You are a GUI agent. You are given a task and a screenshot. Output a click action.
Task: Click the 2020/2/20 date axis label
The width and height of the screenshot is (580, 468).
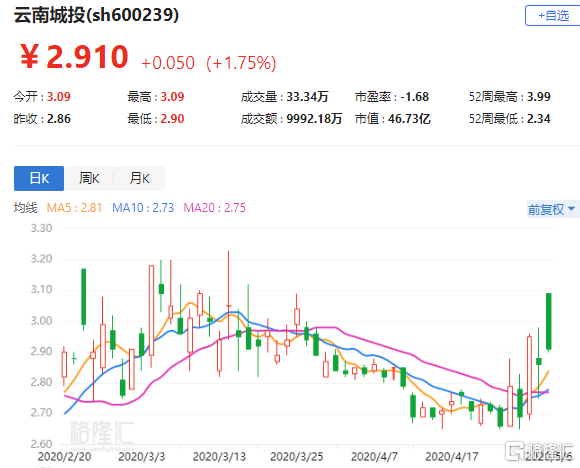(64, 457)
